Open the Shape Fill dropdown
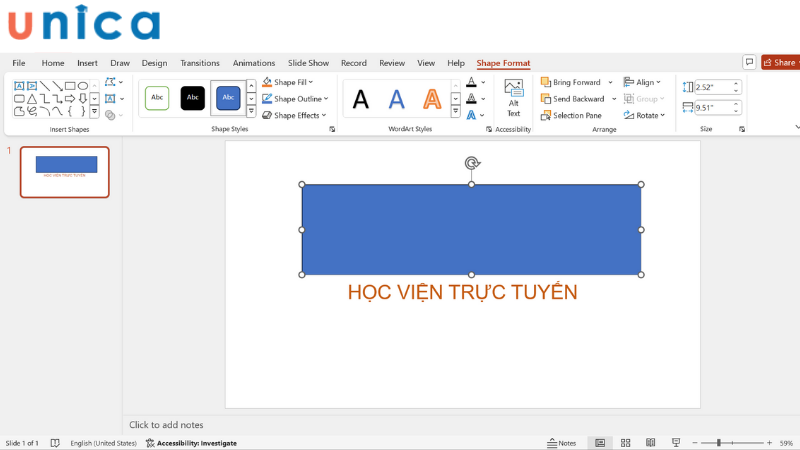This screenshot has height=450, width=800. [288, 82]
